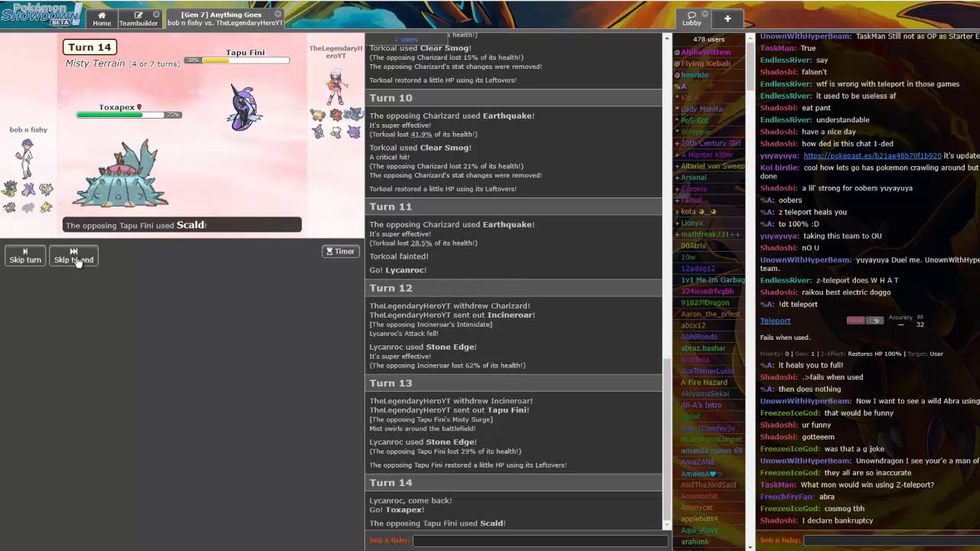
Task: Select user hawkie in the user list
Action: click(x=694, y=75)
